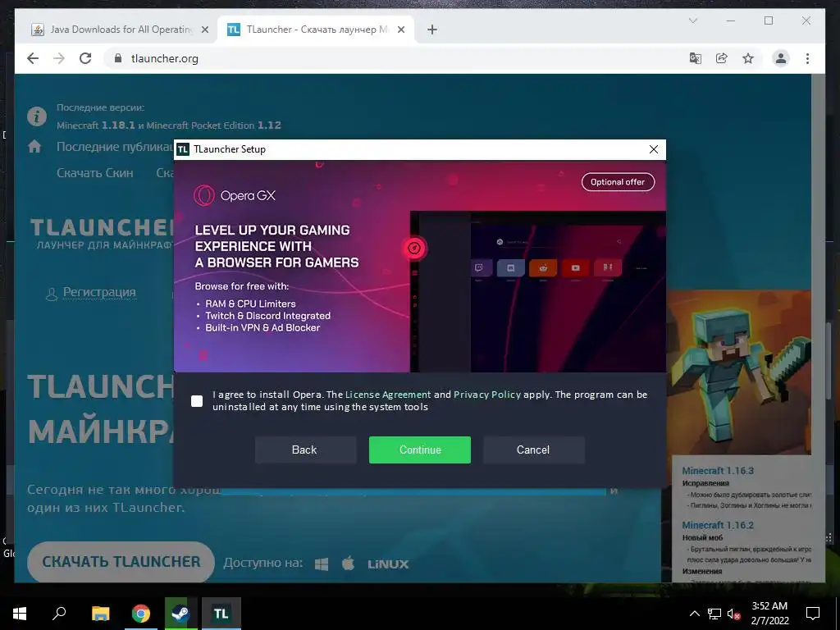Viewport: 840px width, 630px height.
Task: Click the TLAUNCHER site logo
Action: click(x=102, y=234)
